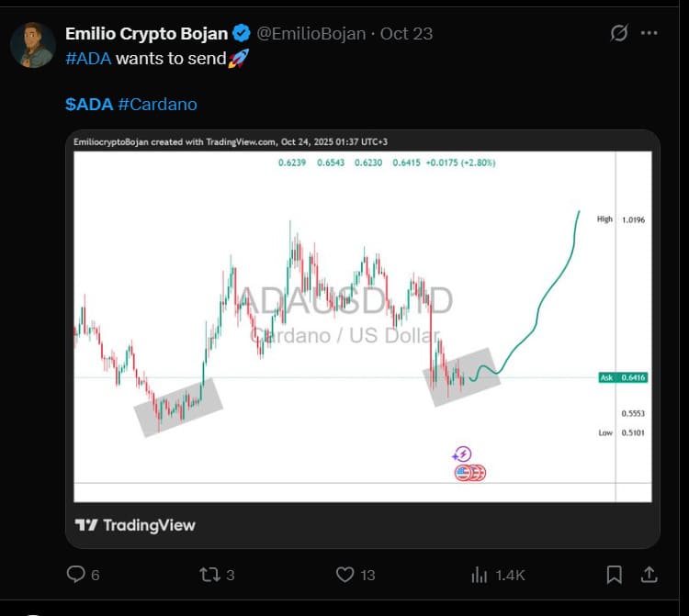This screenshot has width=689, height=616.
Task: Click the TradingView logo below the chart
Action: point(135,525)
